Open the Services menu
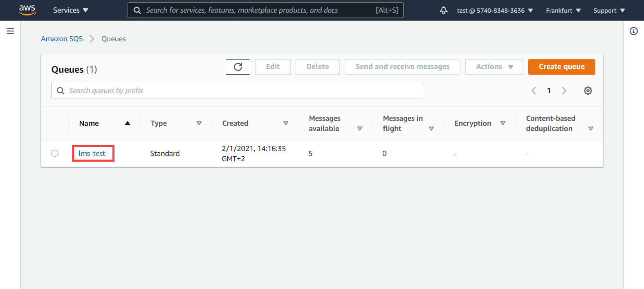The width and height of the screenshot is (644, 289). tap(70, 10)
